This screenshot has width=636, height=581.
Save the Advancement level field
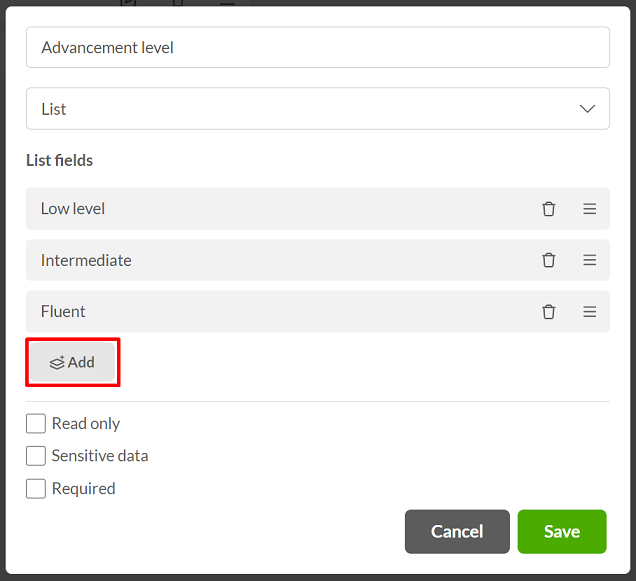point(562,532)
